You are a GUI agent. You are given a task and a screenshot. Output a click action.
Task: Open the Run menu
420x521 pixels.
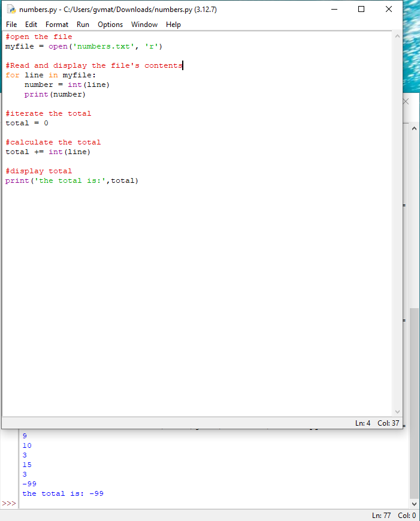(83, 25)
